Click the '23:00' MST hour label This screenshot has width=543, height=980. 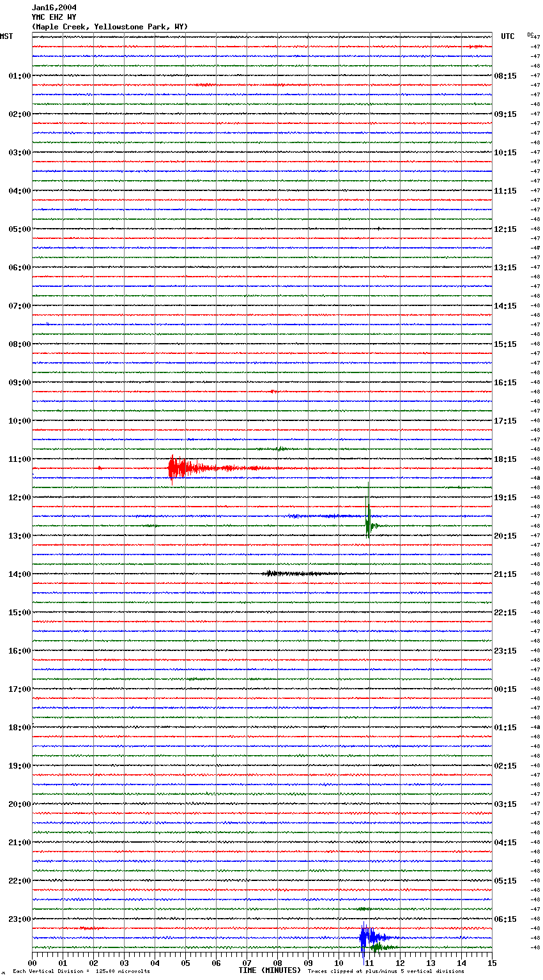coord(19,919)
